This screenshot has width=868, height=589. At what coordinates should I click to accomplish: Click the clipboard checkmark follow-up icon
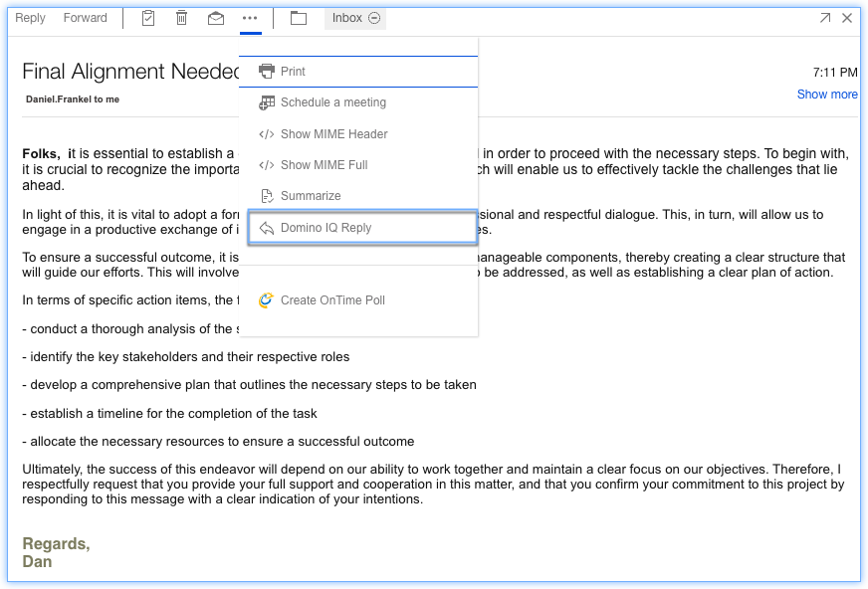(x=148, y=18)
